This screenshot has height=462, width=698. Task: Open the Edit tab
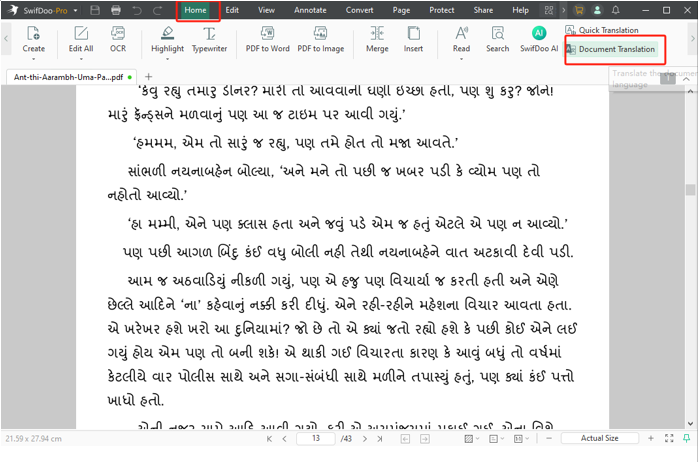click(x=232, y=10)
